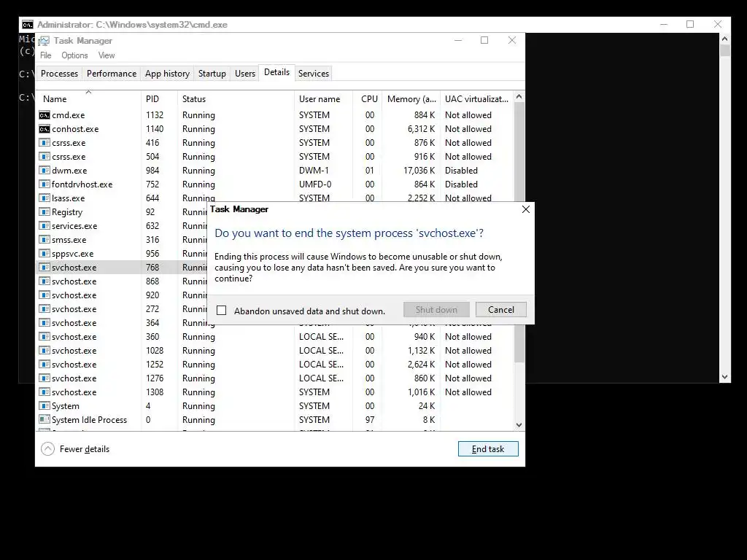Click the cmd.exe process icon in Task Manager
747x560 pixels.
tap(44, 115)
